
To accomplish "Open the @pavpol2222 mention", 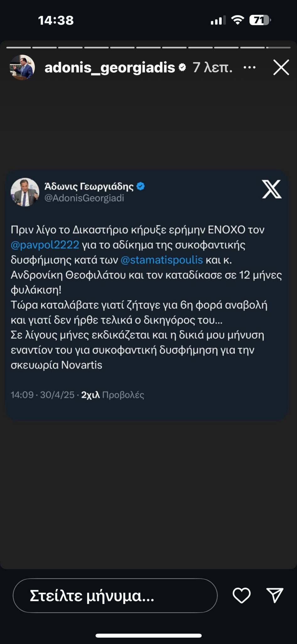I will [45, 245].
